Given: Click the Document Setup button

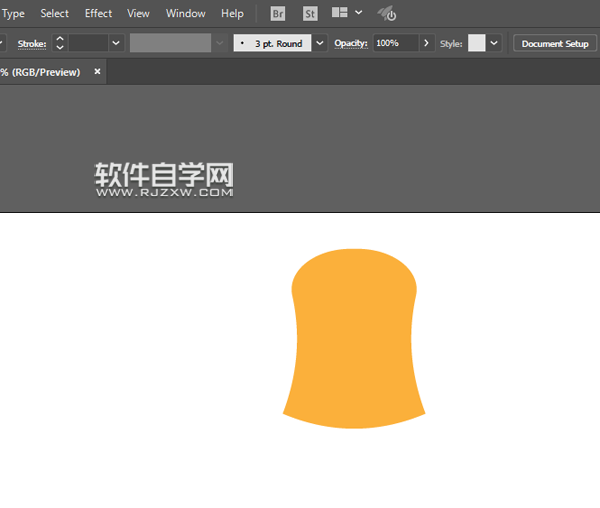Looking at the screenshot, I should pyautogui.click(x=555, y=44).
